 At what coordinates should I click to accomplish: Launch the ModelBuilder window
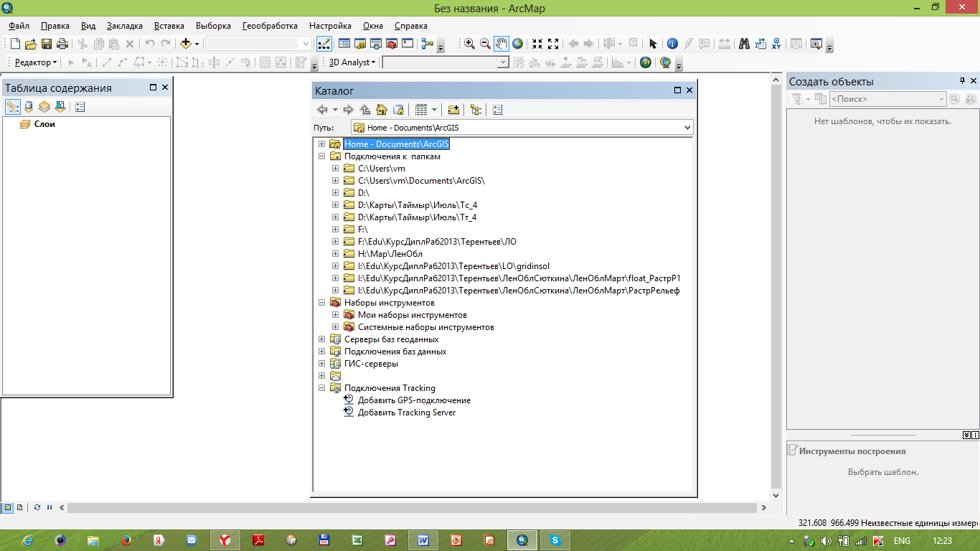428,44
